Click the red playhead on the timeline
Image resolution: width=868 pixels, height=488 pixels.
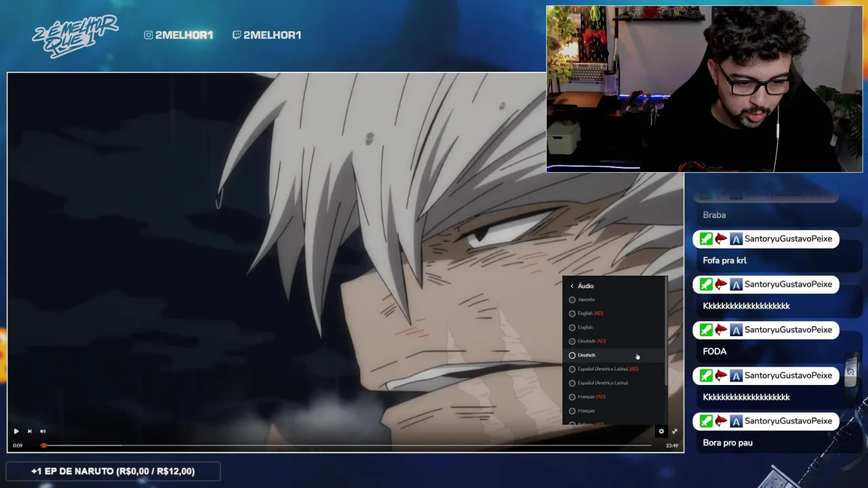pos(43,445)
